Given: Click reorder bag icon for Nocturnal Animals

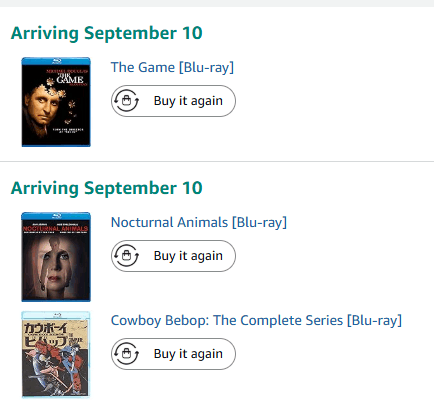Looking at the screenshot, I should coord(126,256).
